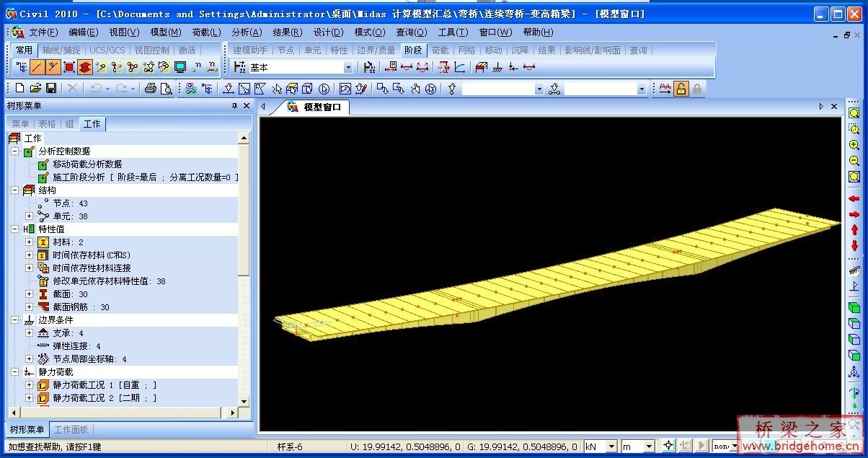Click the time-dependent graph axes icon

pos(459,67)
